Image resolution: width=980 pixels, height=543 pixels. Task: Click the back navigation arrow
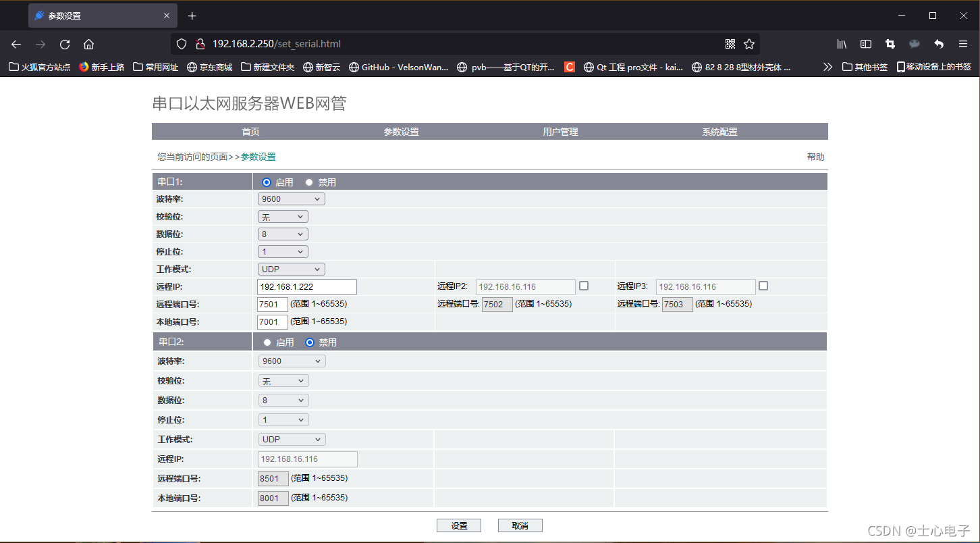click(16, 44)
